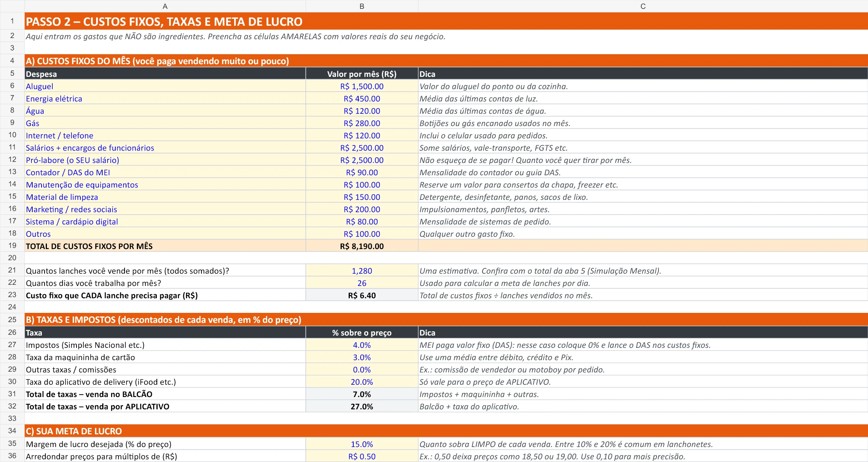Select the Impostos 4.0% cell
The height and width of the screenshot is (462, 868).
click(x=362, y=345)
